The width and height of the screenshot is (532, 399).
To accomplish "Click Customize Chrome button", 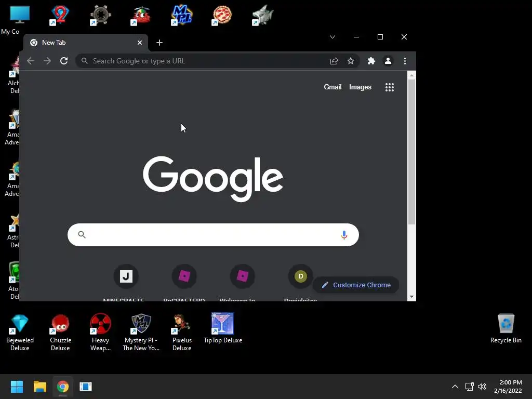I will tap(355, 285).
